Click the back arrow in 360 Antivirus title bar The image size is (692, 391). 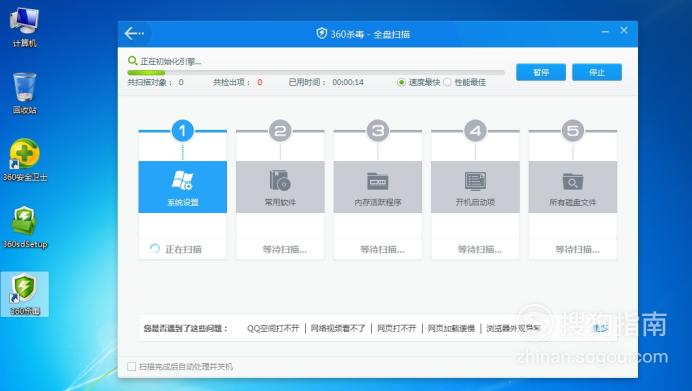coord(134,34)
